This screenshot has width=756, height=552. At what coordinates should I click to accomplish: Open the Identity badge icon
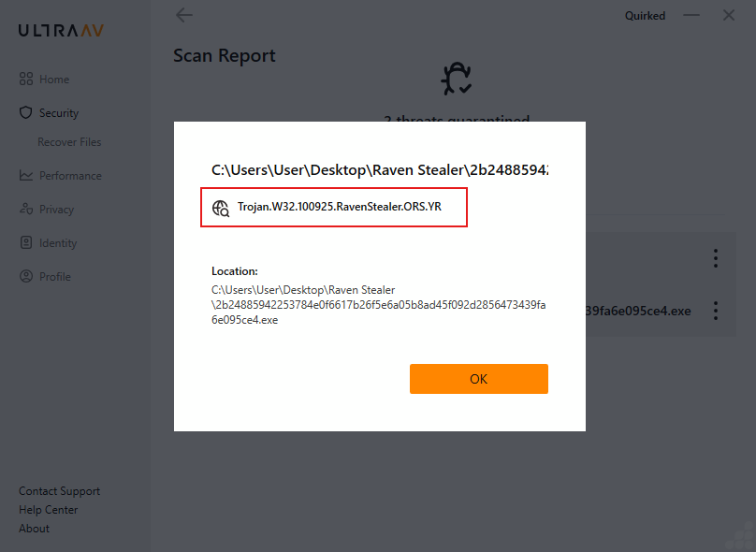[x=26, y=243]
